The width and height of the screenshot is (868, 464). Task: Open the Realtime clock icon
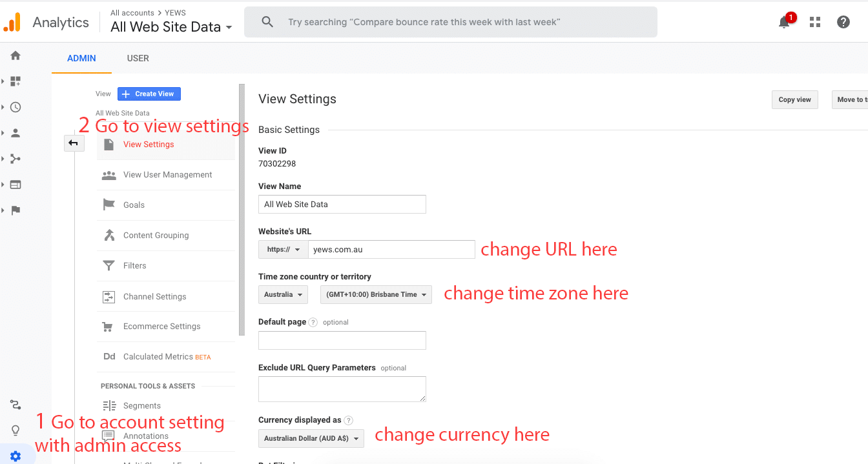(x=15, y=107)
